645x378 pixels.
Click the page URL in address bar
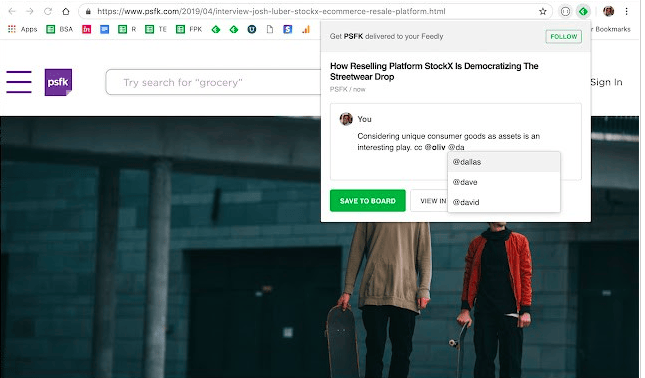click(271, 12)
